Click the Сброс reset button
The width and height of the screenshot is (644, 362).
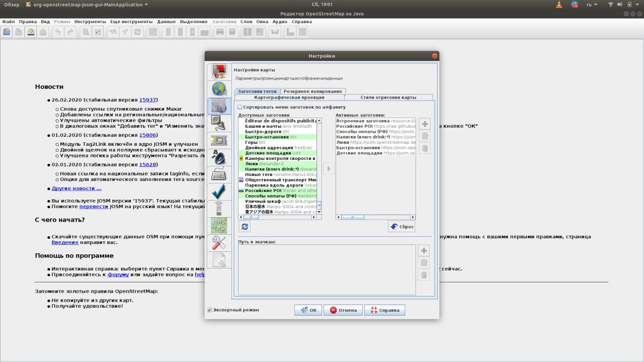click(401, 227)
